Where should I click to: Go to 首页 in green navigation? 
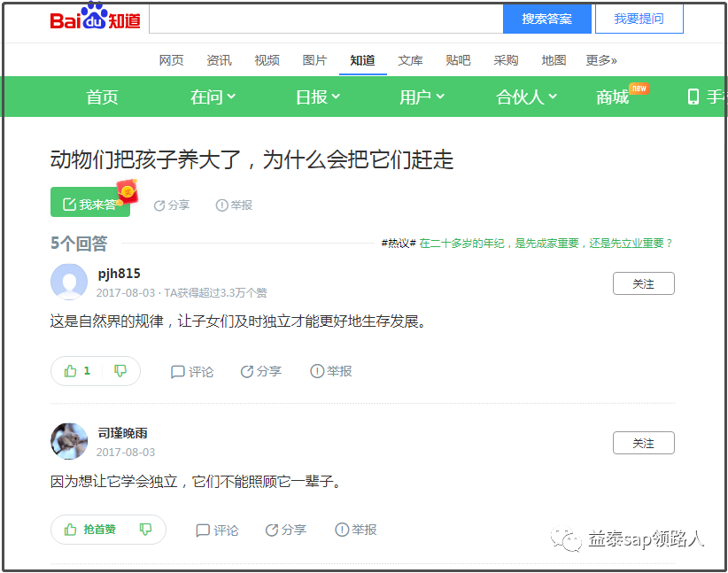pyautogui.click(x=102, y=97)
